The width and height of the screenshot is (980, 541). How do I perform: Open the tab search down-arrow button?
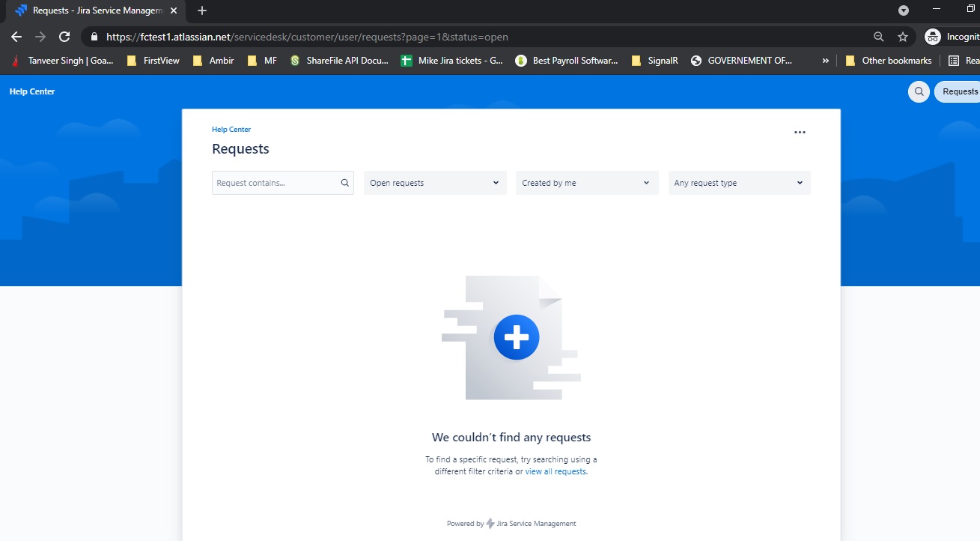[904, 10]
